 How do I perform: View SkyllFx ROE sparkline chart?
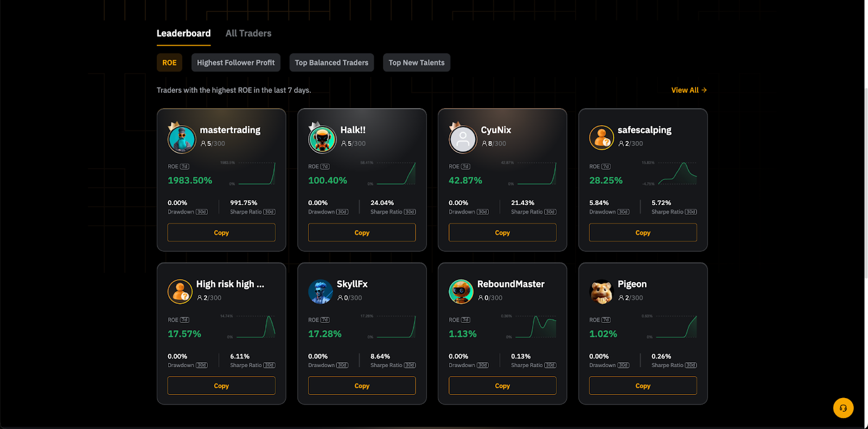396,327
